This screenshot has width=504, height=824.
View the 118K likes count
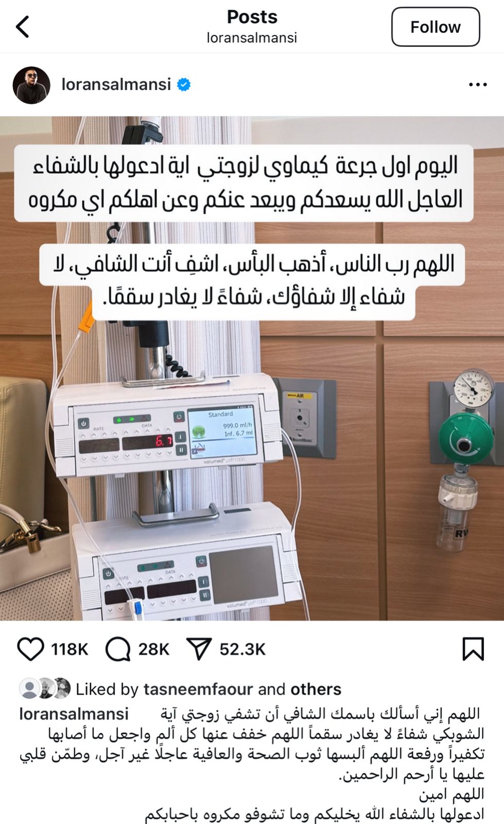pos(69,649)
